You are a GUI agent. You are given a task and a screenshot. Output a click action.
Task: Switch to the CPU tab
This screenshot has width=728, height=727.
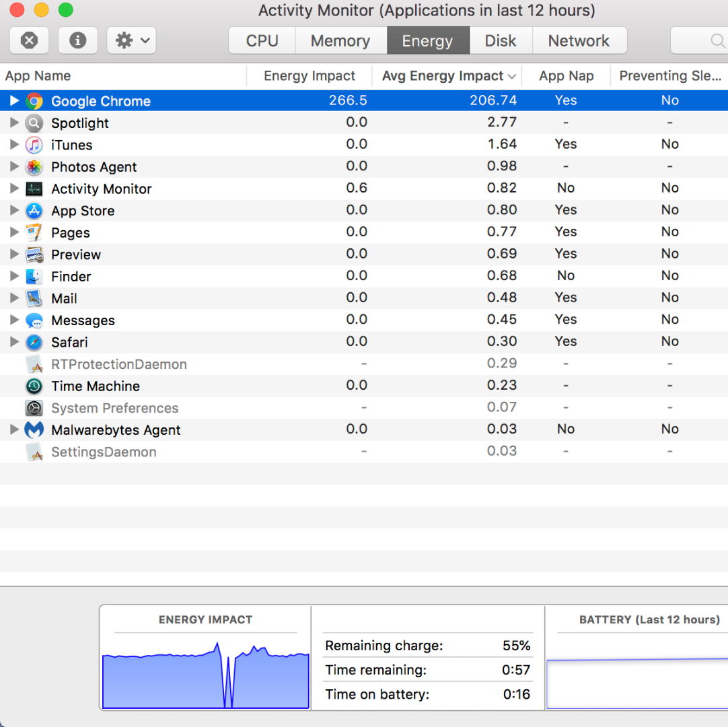click(262, 40)
